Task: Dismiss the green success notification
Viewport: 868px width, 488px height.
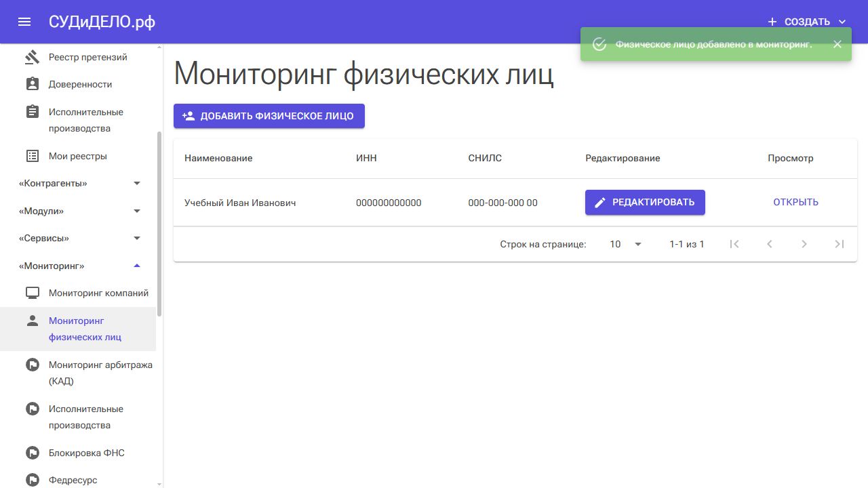Action: click(837, 44)
